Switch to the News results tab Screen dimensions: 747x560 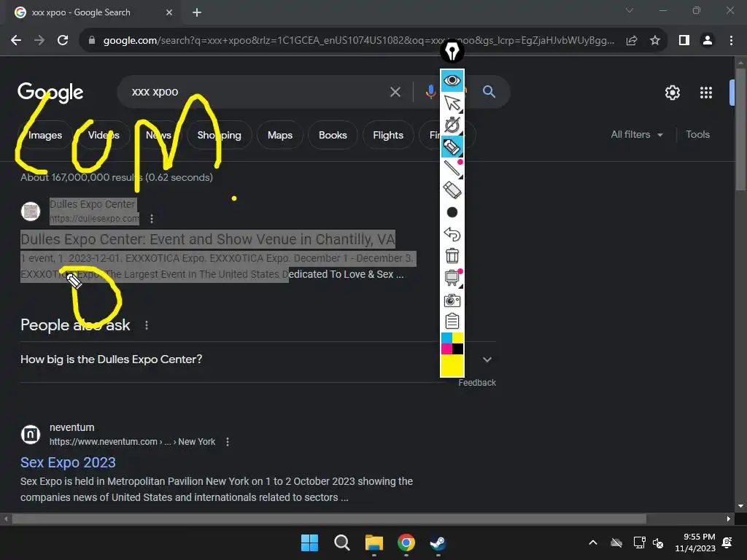click(x=158, y=135)
